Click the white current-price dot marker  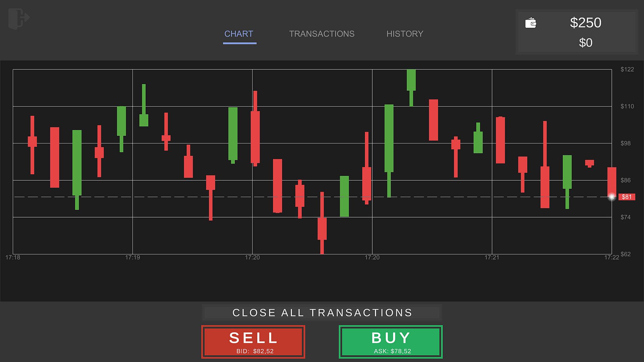612,197
